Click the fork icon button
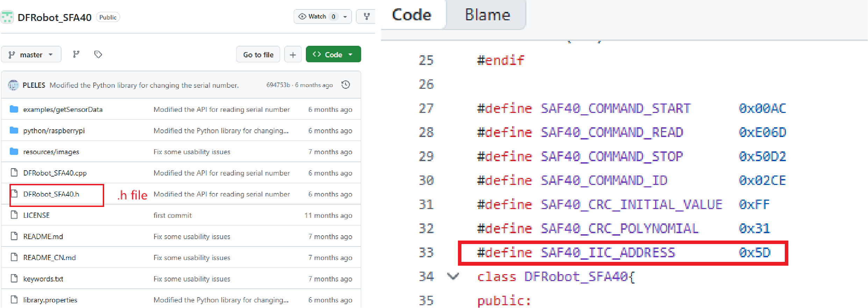The image size is (868, 308). pos(366,16)
